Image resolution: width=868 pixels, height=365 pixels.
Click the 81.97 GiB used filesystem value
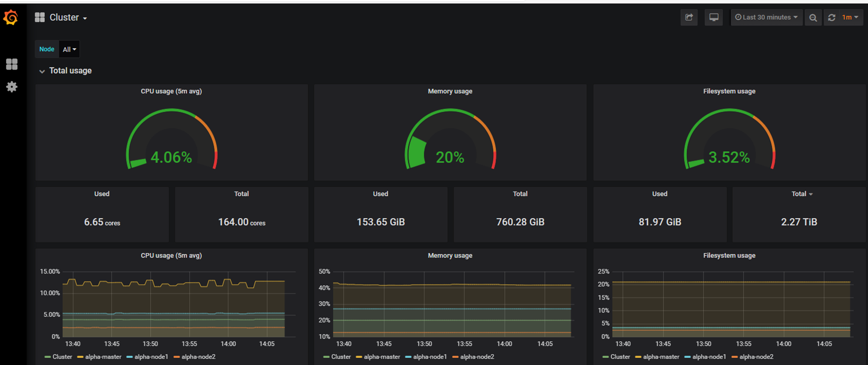point(660,222)
